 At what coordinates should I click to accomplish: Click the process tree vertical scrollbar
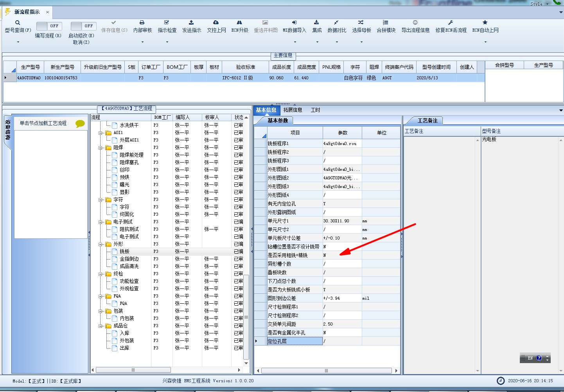pyautogui.click(x=246, y=317)
